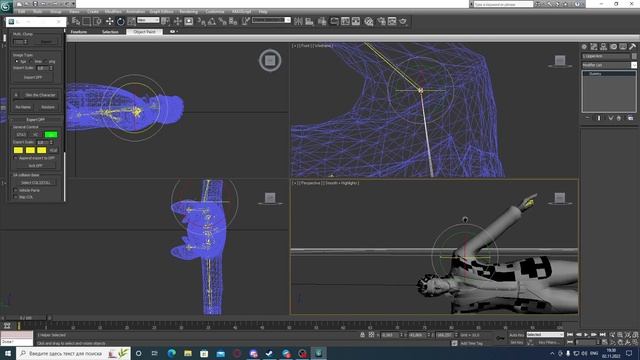Screen dimensions: 640x360
Task: Increment the Export Scale spinner
Action: coord(51,141)
